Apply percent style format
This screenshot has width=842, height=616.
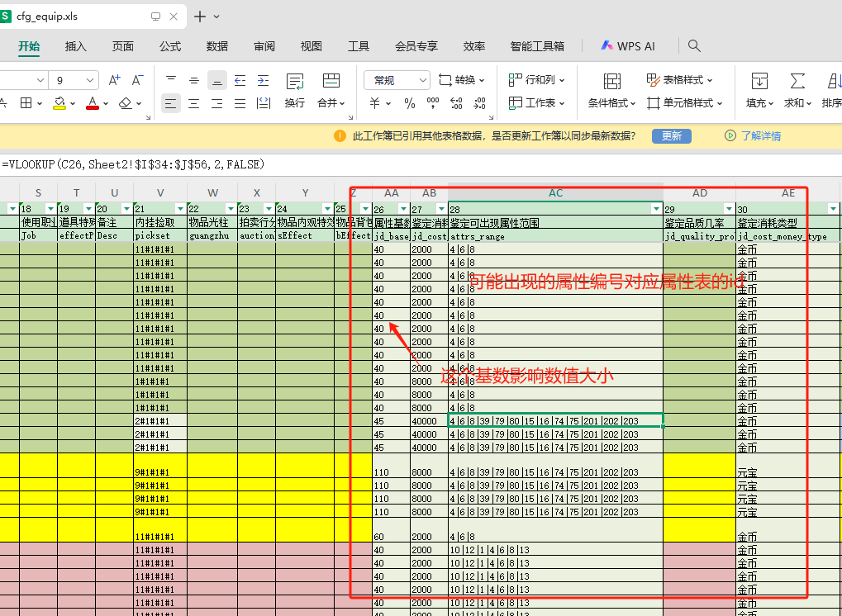tap(410, 103)
